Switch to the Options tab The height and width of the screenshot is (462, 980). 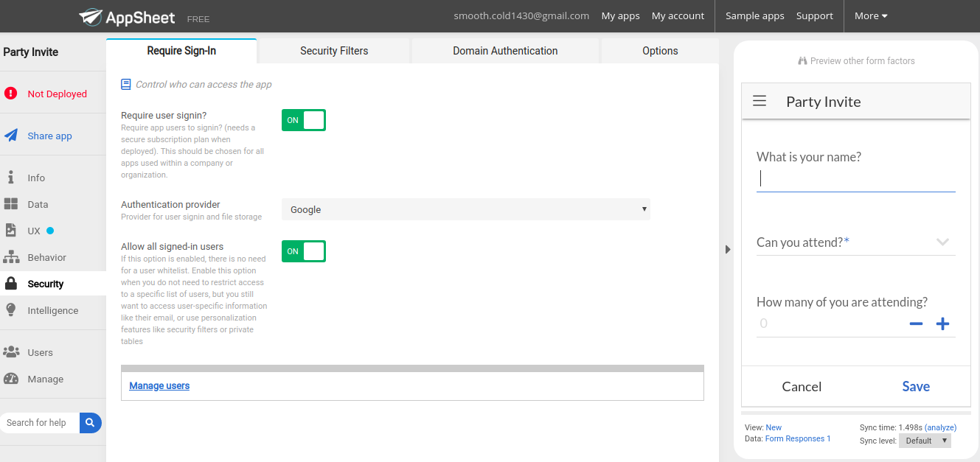click(660, 51)
